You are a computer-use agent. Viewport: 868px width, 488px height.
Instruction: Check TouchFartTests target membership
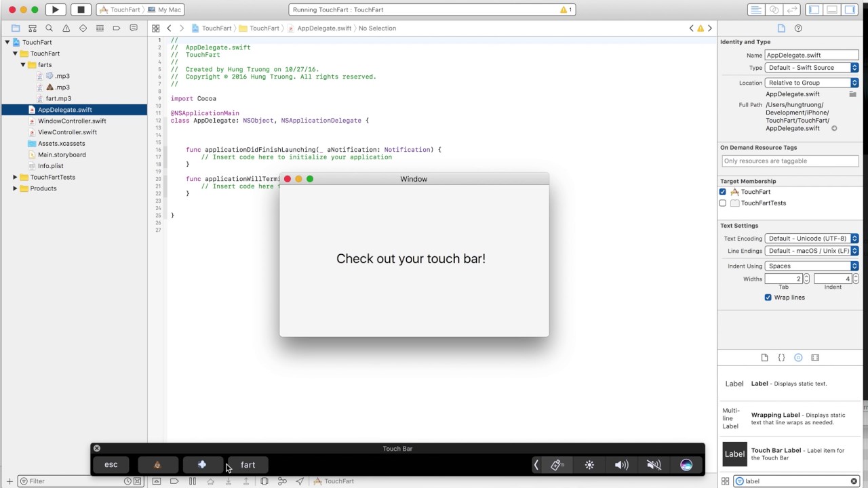coord(722,203)
